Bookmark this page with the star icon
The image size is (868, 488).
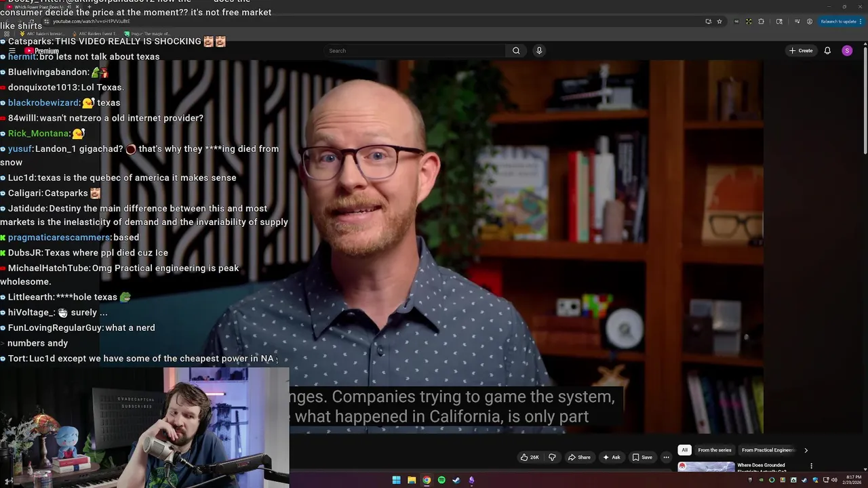719,21
